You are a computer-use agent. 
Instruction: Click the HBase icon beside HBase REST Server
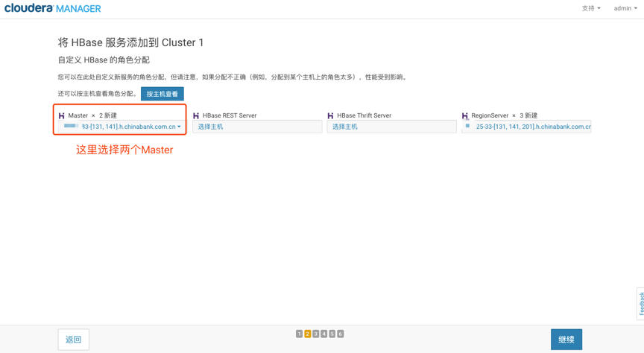(196, 115)
